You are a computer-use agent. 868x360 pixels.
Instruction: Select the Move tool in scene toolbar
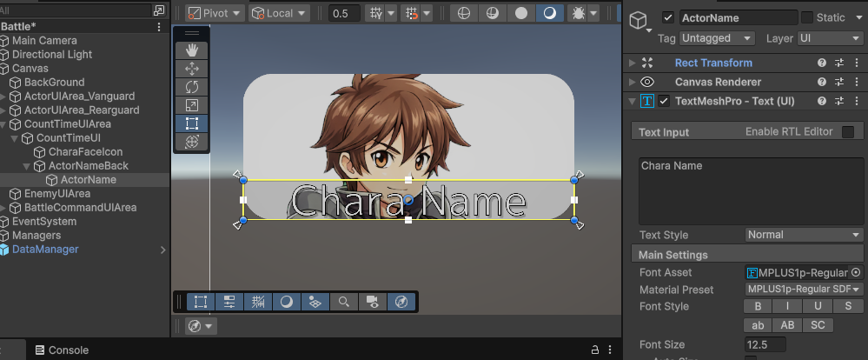192,68
